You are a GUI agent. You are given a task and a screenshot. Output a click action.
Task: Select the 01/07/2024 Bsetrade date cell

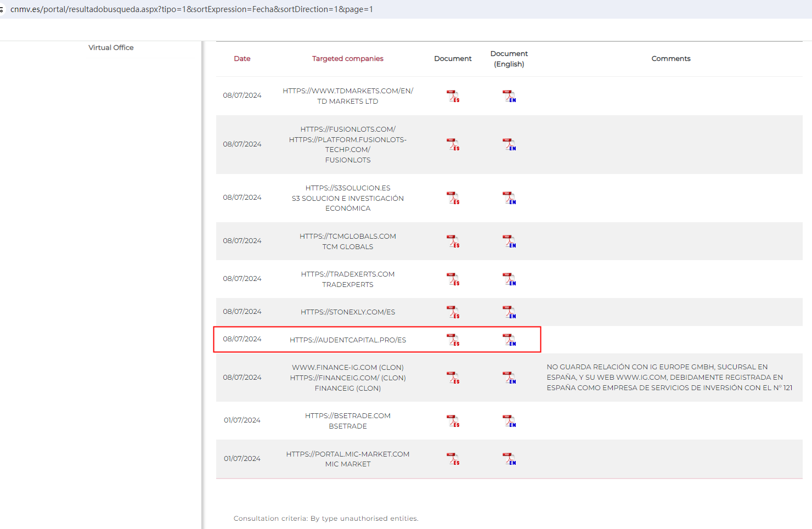click(242, 420)
